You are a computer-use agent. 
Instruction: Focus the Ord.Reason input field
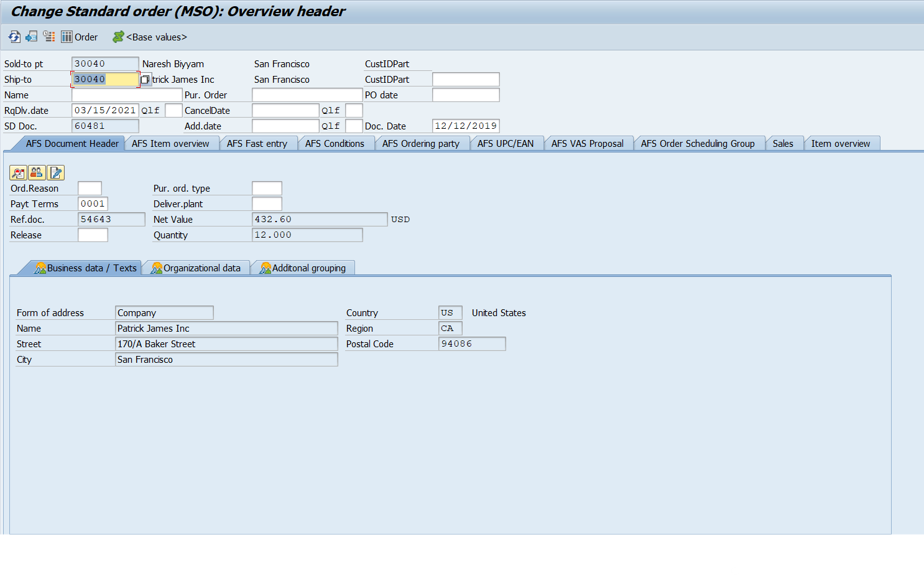click(x=90, y=189)
